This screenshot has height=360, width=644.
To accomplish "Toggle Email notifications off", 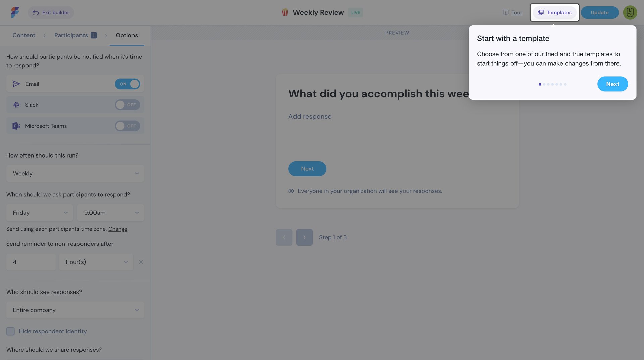I will 127,84.
